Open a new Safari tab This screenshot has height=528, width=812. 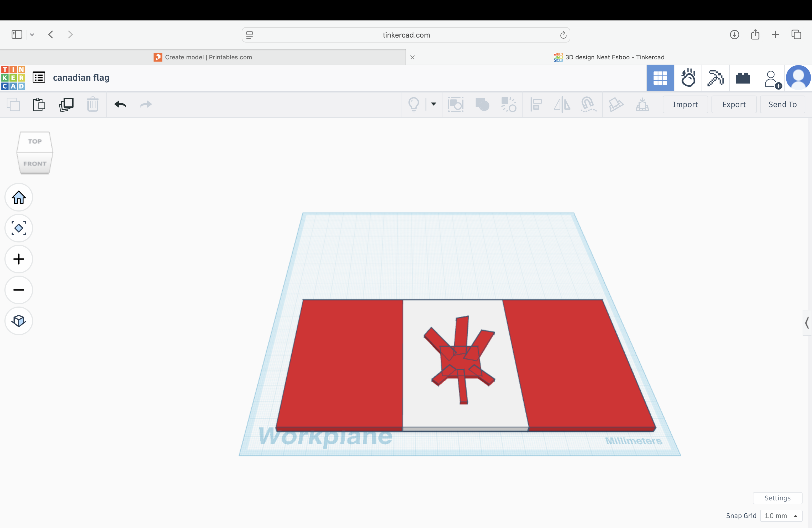pyautogui.click(x=775, y=35)
